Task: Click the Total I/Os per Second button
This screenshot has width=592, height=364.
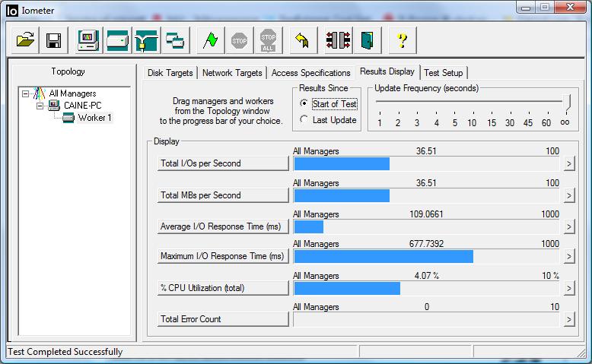Action: [x=223, y=163]
